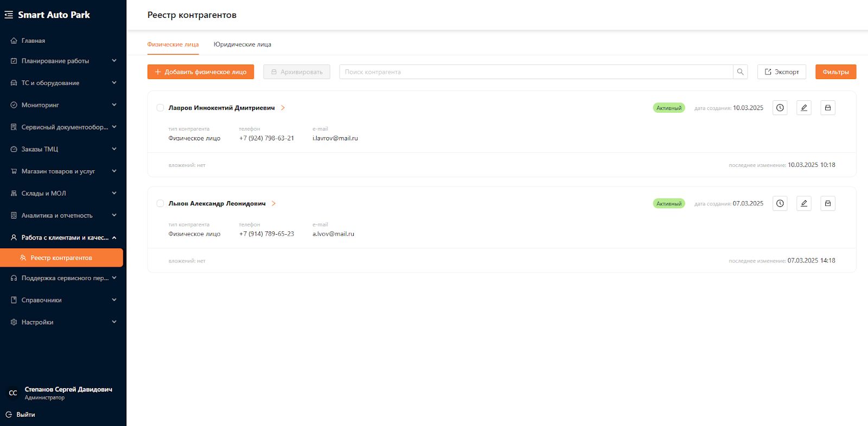
Task: Click the search magnifier icon
Action: pyautogui.click(x=740, y=72)
